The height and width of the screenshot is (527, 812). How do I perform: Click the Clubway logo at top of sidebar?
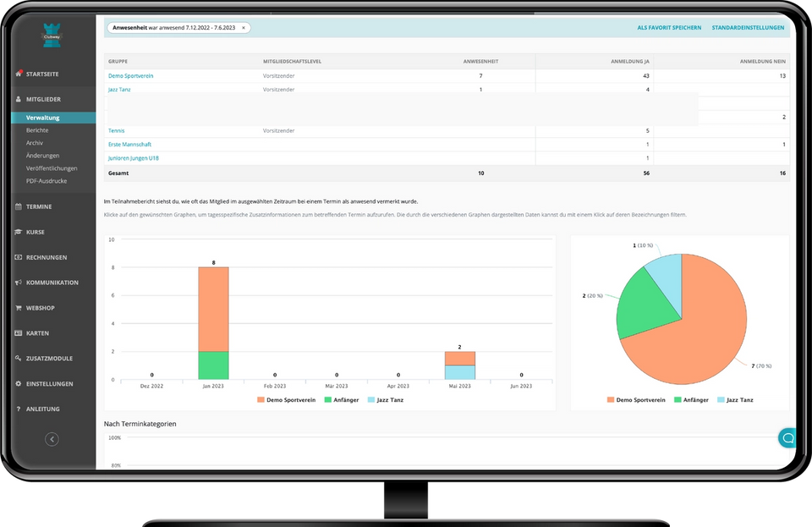coord(52,36)
